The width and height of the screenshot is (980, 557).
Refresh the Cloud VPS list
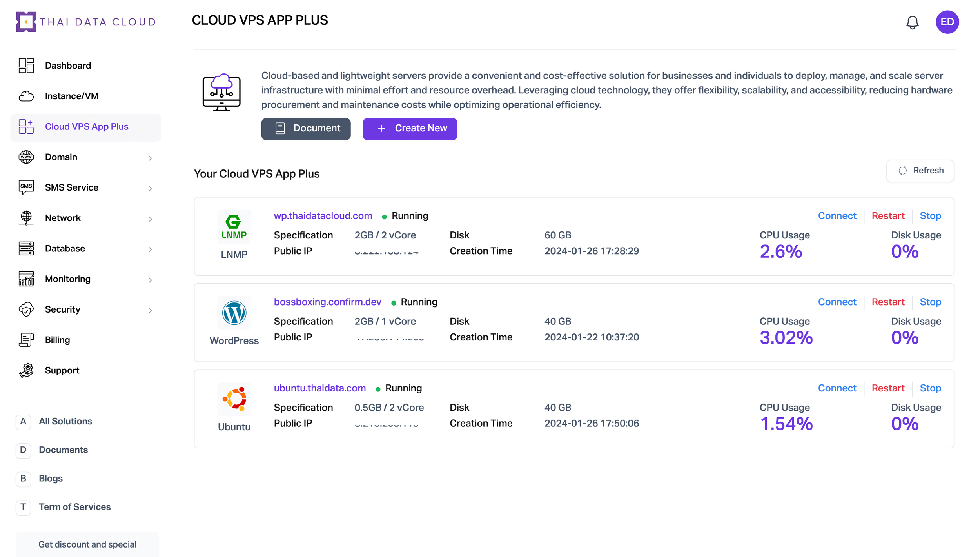(x=920, y=171)
